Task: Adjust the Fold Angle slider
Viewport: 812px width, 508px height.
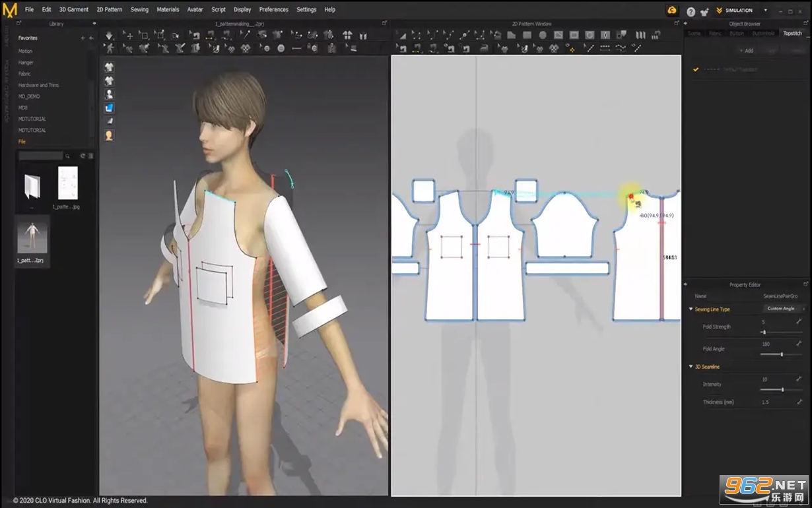Action: tap(782, 354)
